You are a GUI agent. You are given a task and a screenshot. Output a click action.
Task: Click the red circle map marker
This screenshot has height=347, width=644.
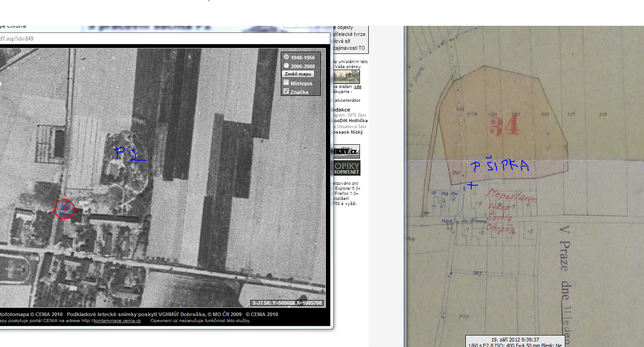64,209
